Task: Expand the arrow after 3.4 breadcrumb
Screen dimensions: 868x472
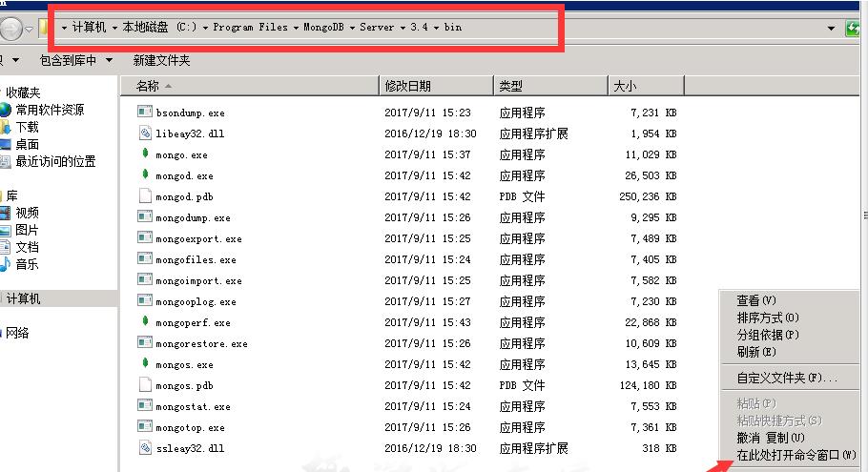Action: click(436, 28)
